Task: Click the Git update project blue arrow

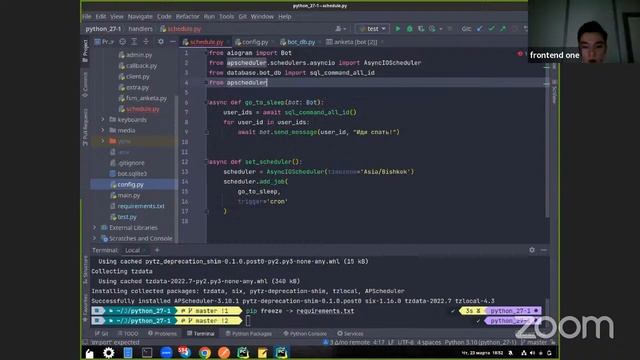Action: [480, 29]
